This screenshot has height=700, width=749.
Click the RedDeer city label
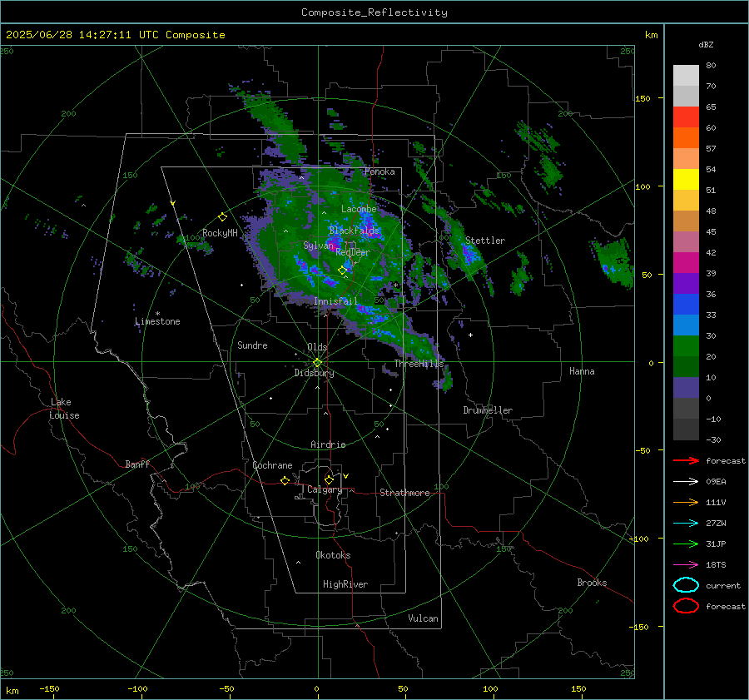353,252
